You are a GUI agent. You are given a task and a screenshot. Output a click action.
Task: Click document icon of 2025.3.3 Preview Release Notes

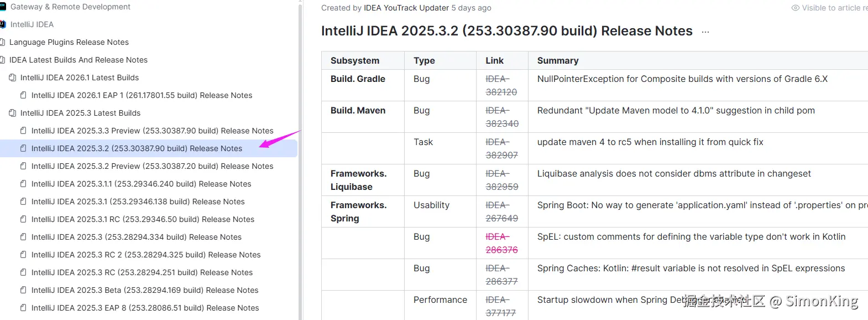pyautogui.click(x=23, y=131)
